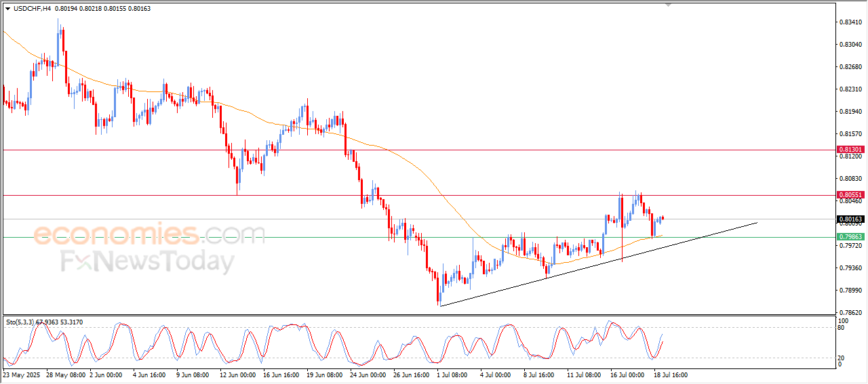The width and height of the screenshot is (868, 384).
Task: Click the 16 Jun 16:00 date label
Action: tap(281, 375)
